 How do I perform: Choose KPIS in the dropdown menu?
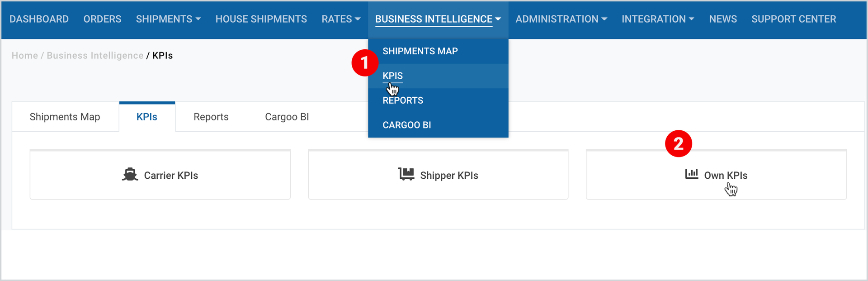coord(392,76)
